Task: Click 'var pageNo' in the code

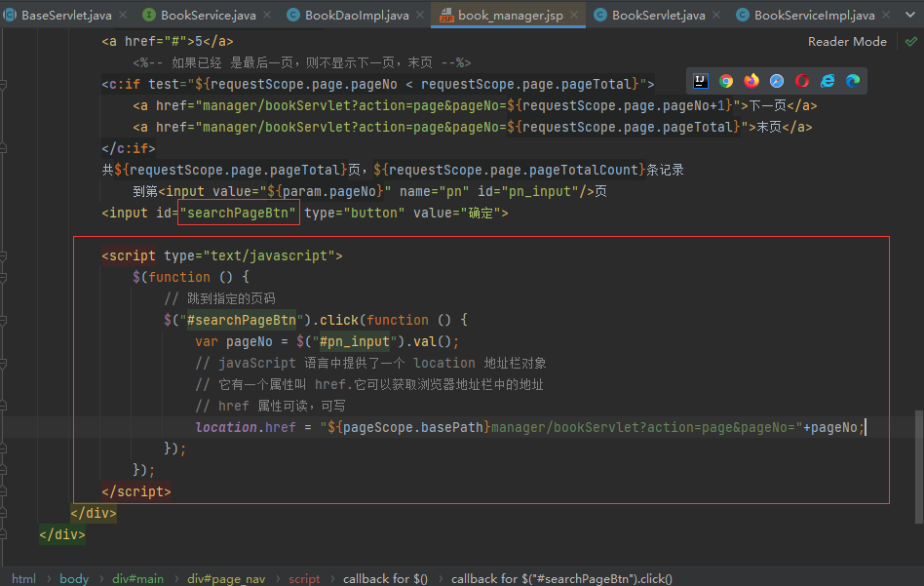Action: [x=234, y=341]
